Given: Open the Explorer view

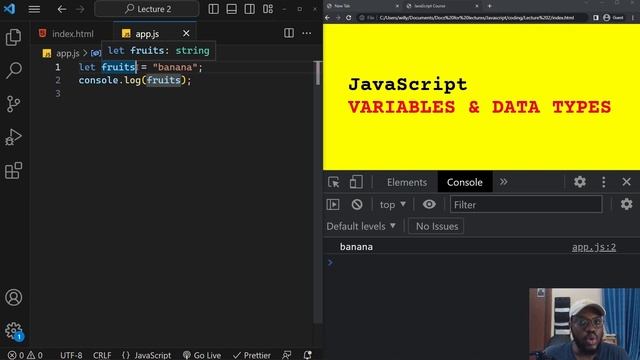Looking at the screenshot, I should [x=13, y=37].
